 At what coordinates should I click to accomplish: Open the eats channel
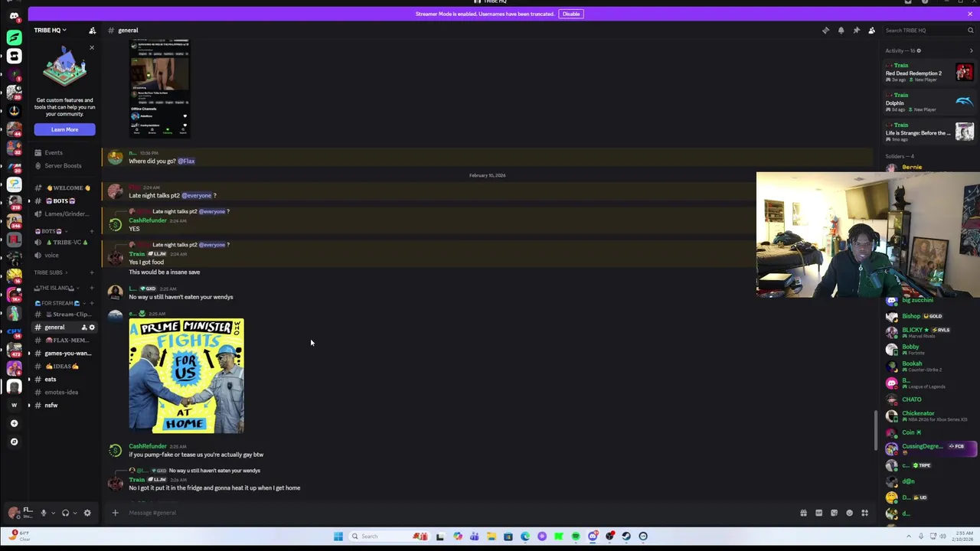64,379
